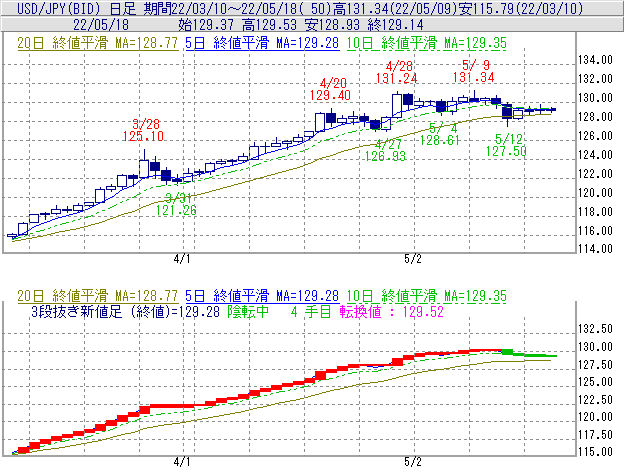The image size is (624, 475).
Task: Click the low price 安128.93
Action: click(x=332, y=25)
